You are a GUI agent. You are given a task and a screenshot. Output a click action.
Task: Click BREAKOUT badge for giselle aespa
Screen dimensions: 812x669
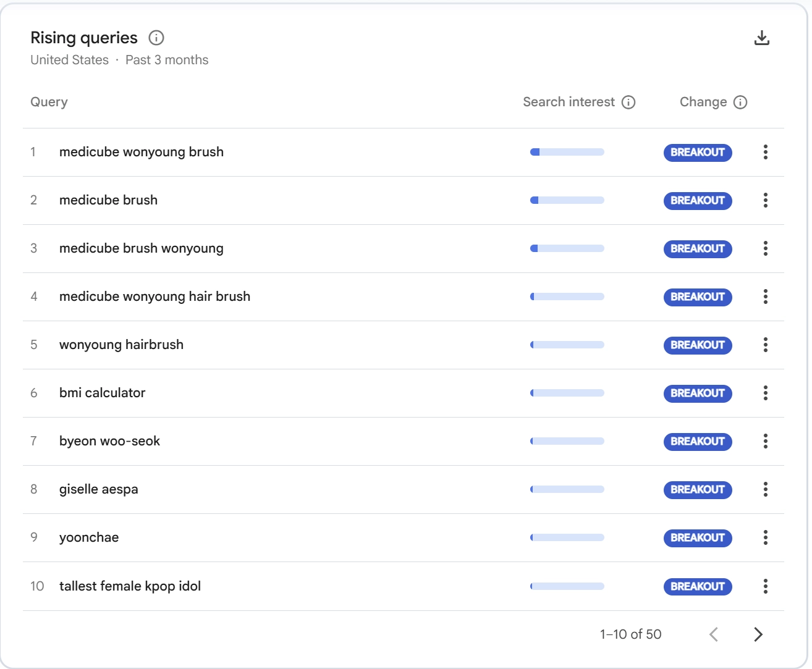click(x=698, y=490)
